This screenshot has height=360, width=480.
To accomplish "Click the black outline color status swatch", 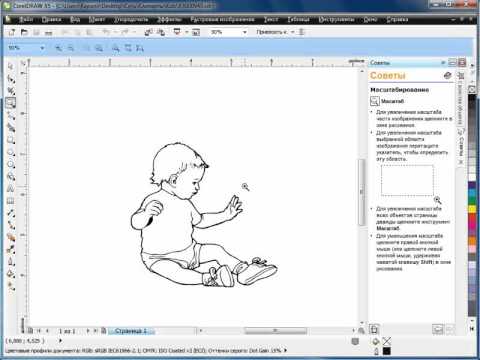I will pos(386,351).
